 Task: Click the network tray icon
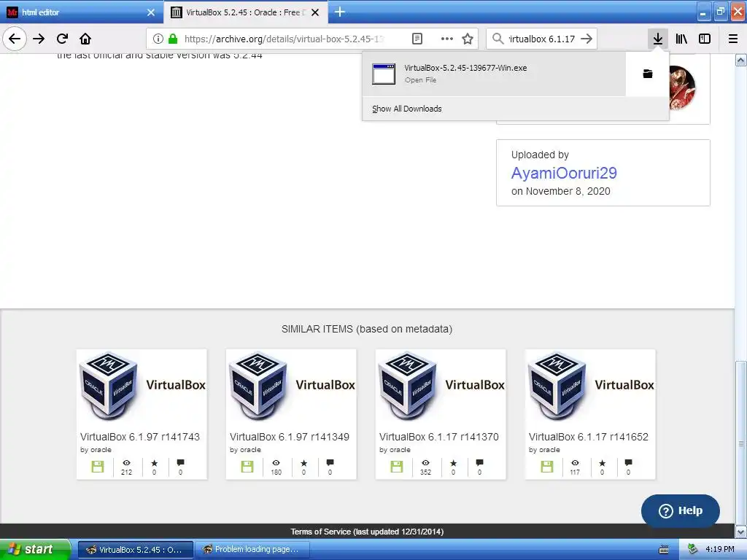(693, 549)
